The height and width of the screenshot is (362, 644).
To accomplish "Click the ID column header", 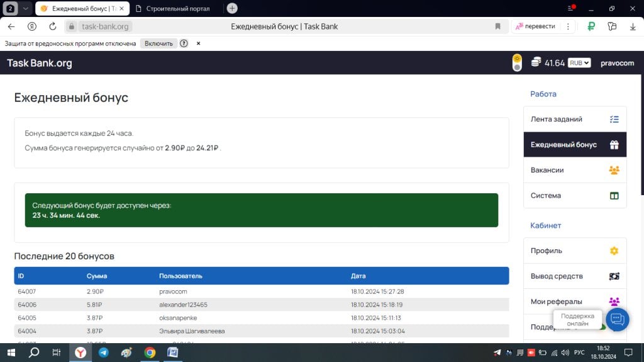I will pyautogui.click(x=21, y=276).
